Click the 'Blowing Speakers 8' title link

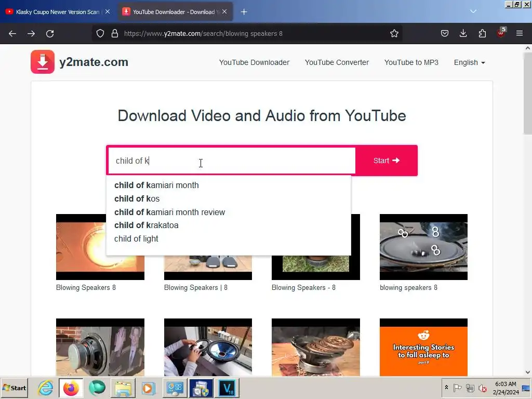[x=86, y=288]
